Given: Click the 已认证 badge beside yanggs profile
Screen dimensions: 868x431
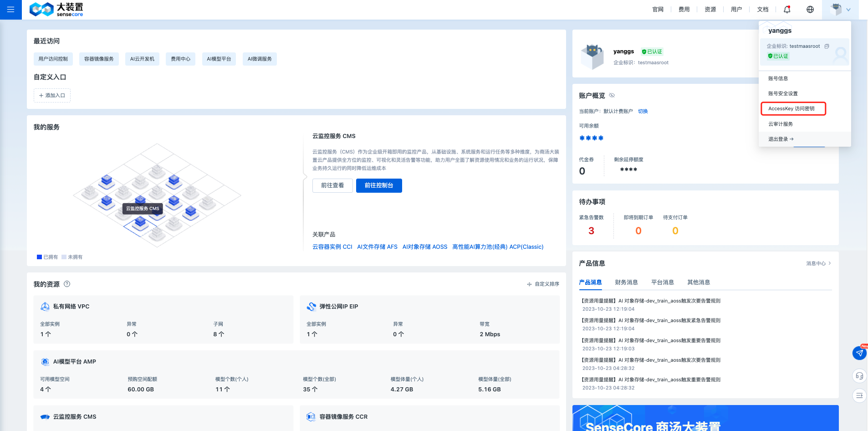Looking at the screenshot, I should (x=652, y=51).
